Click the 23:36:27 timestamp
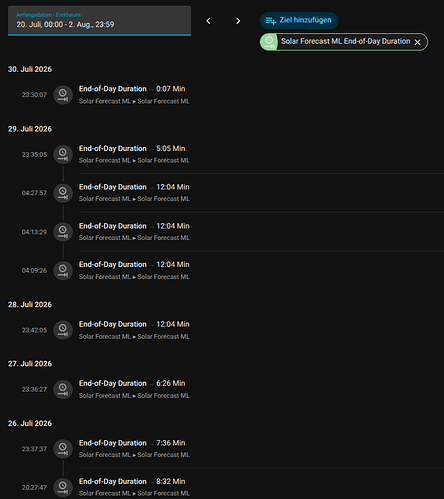444x499 pixels. tap(34, 390)
